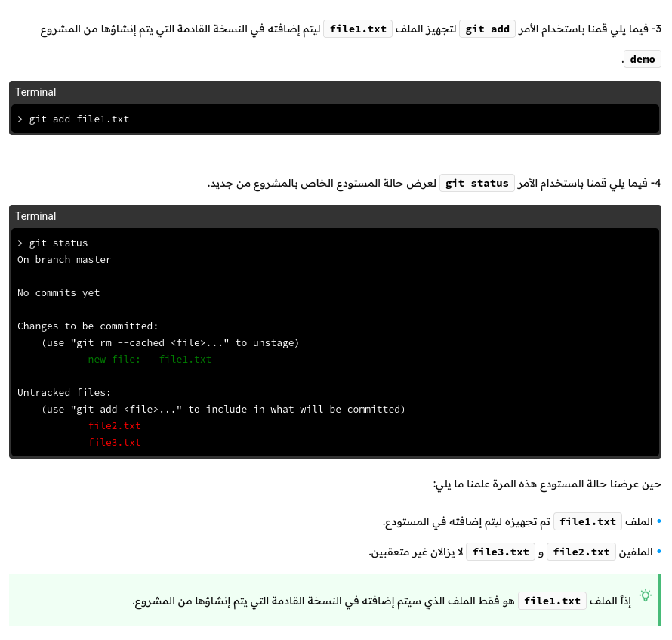The height and width of the screenshot is (640, 672).
Task: Click the 'git add <file>...' hint line
Action: pos(223,410)
